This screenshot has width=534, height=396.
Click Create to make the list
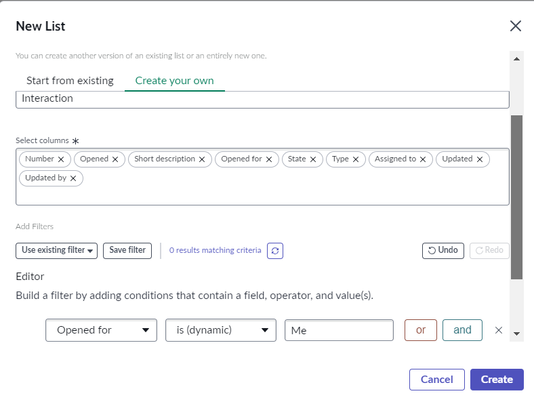(497, 379)
